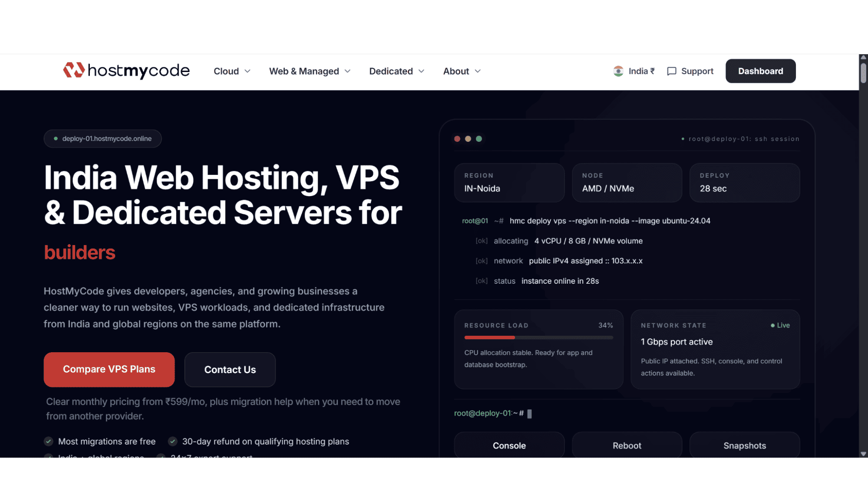Click the 34% resource load value

605,325
